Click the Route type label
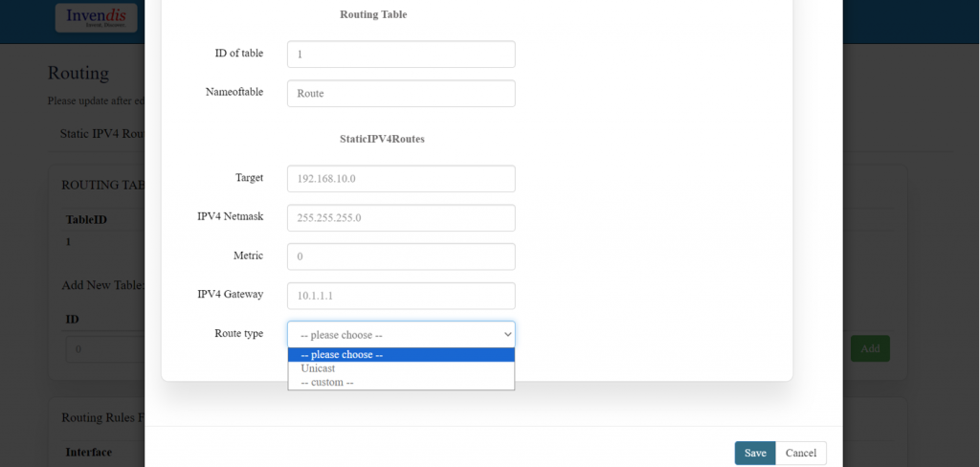This screenshot has height=467, width=980. pyautogui.click(x=238, y=334)
